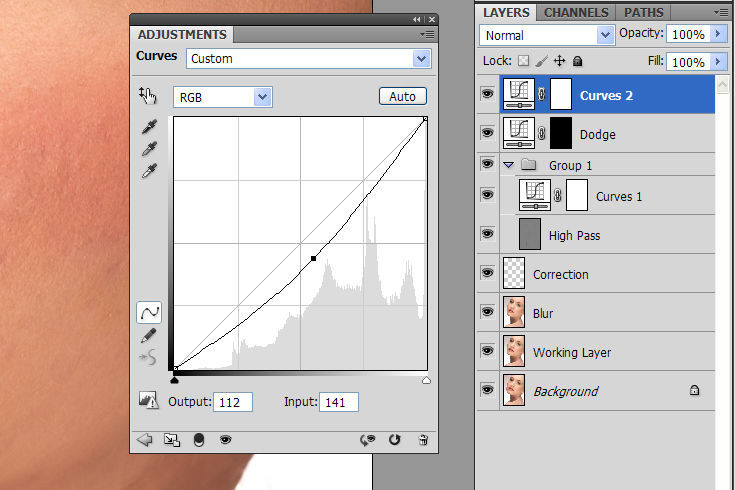Viewport: 735px width, 490px height.
Task: Hide the Correction layer
Action: point(488,272)
